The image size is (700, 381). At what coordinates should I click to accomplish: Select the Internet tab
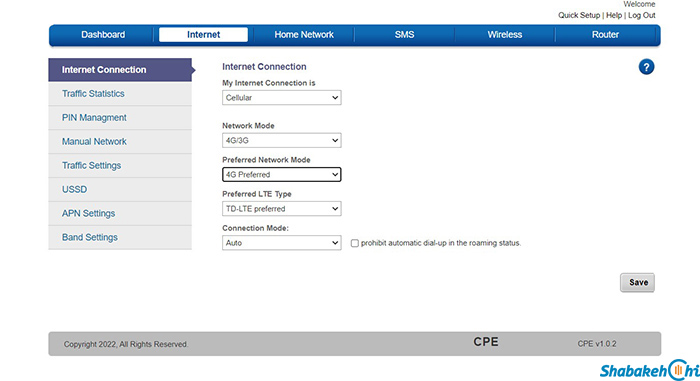tap(204, 35)
